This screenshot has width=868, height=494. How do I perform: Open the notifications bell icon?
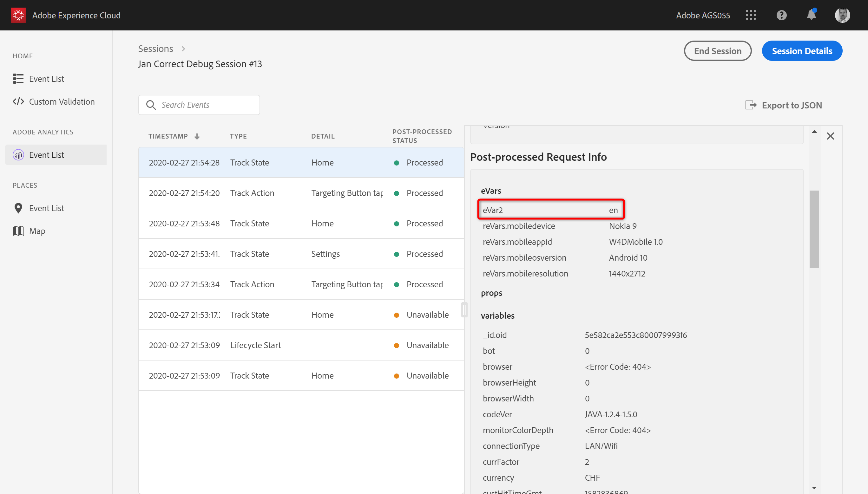click(x=811, y=15)
